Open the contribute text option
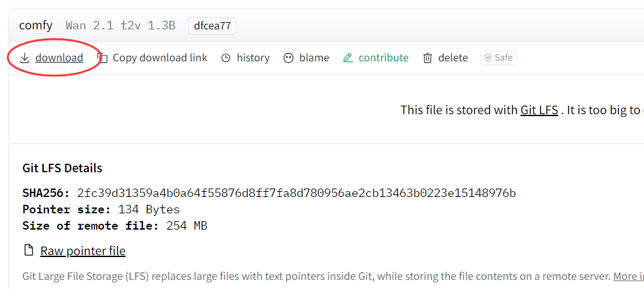The height and width of the screenshot is (289, 644). coord(383,58)
